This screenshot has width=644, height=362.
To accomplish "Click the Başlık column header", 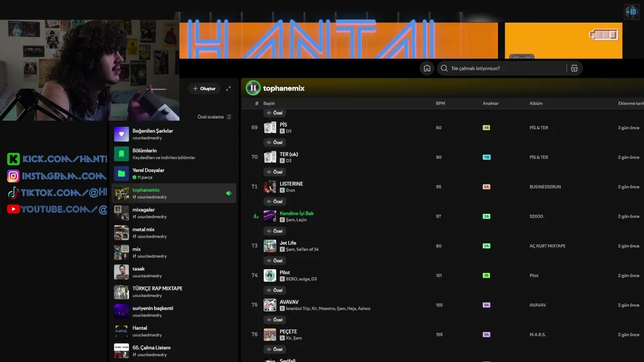I will (x=269, y=104).
